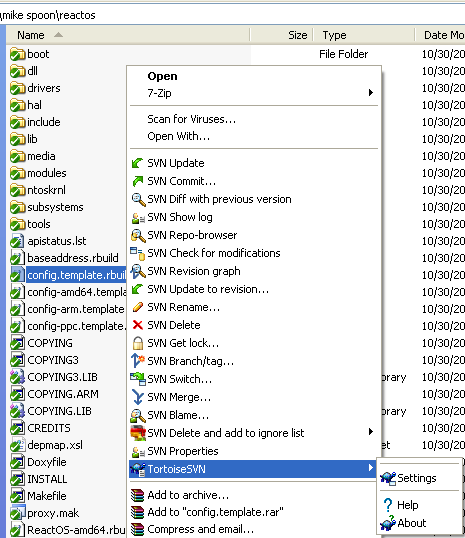
Task: Open Settings in the TortoiseSVN submenu
Action: 417,478
